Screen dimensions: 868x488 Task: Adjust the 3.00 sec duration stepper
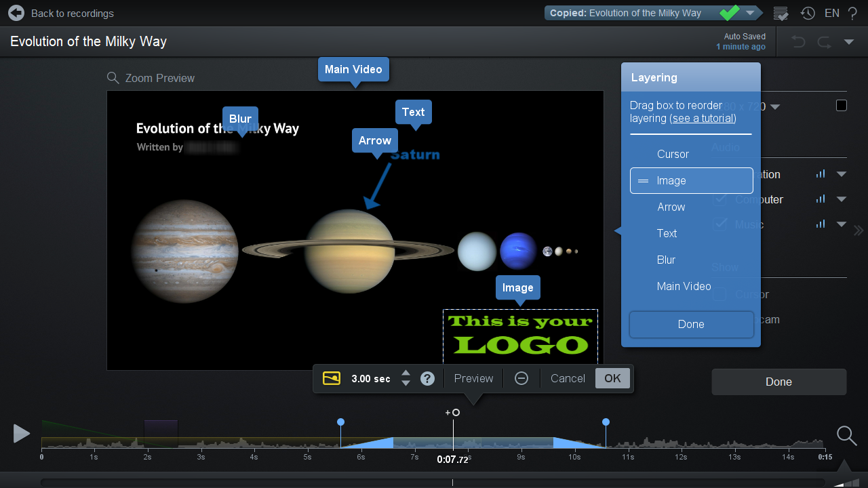pos(406,378)
